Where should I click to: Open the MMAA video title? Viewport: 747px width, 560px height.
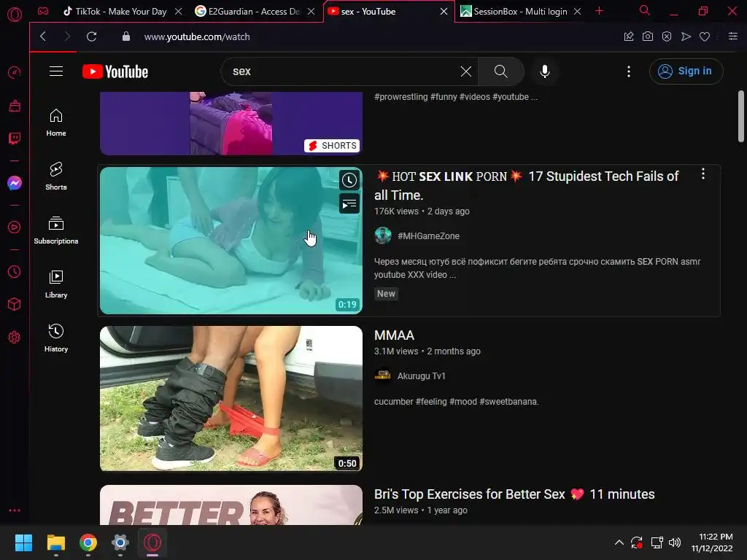click(x=394, y=335)
